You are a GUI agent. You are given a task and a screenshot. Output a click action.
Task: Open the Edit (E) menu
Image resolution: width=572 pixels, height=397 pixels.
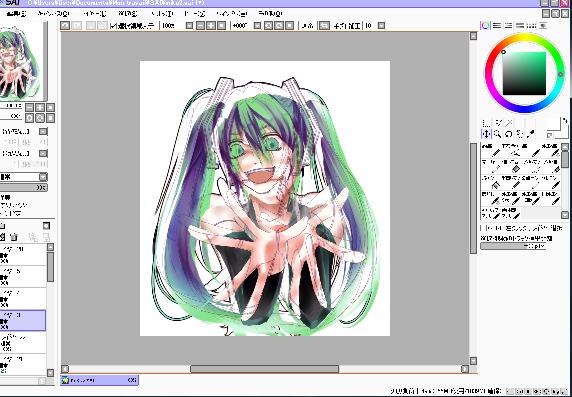pos(16,14)
